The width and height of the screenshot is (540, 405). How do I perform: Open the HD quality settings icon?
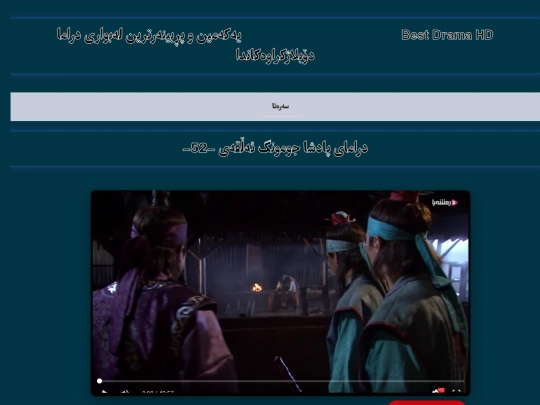click(x=438, y=391)
